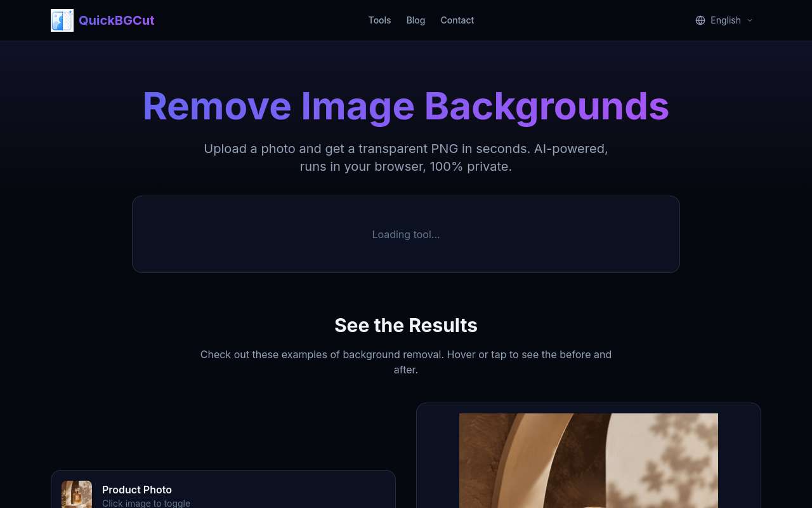Click the QuickBGCut logo icon

(62, 20)
